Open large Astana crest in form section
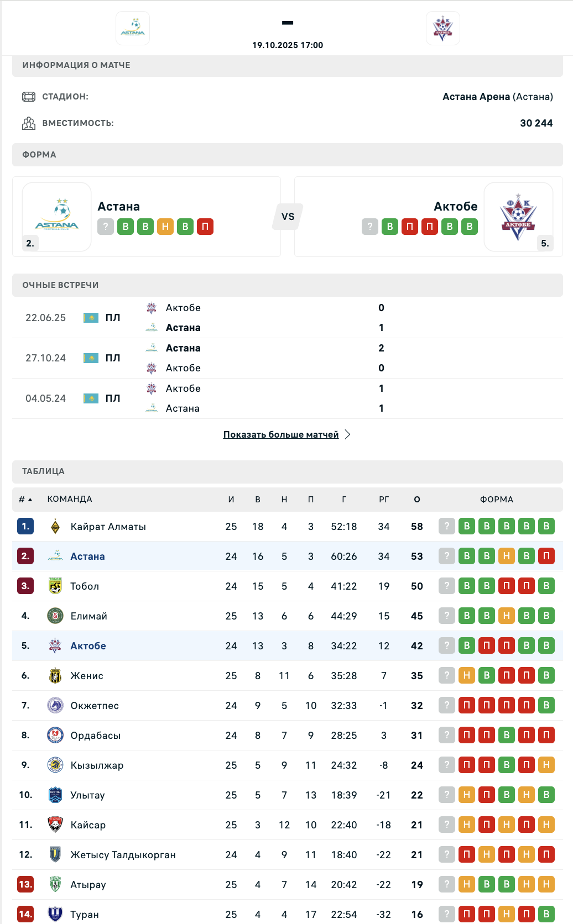Screen dimensions: 573x924 tap(57, 217)
